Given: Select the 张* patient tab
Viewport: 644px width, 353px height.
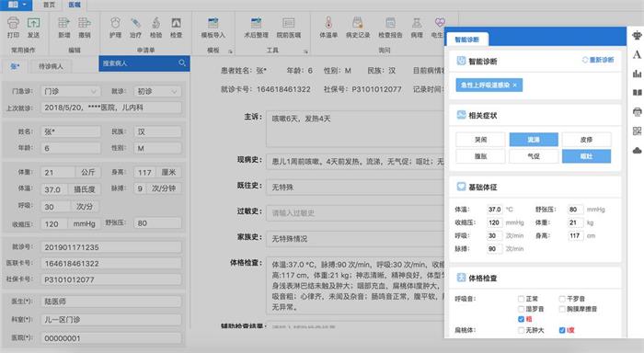Looking at the screenshot, I should coord(16,65).
